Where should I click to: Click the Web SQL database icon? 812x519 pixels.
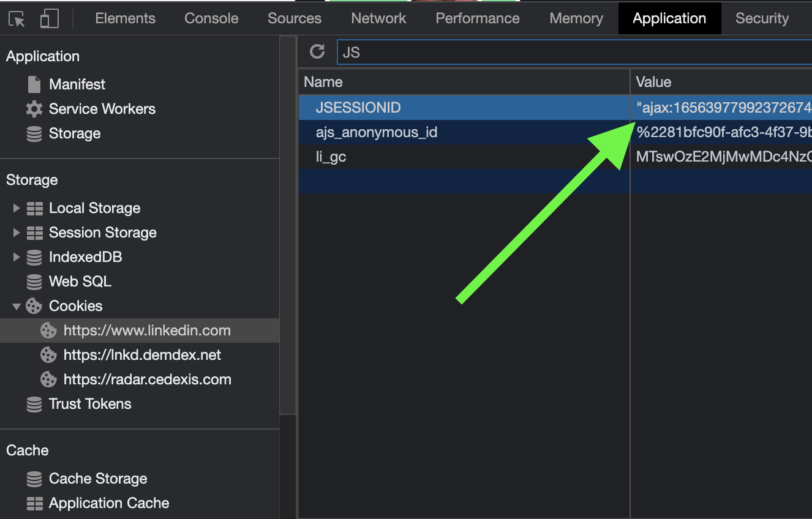[x=34, y=282]
